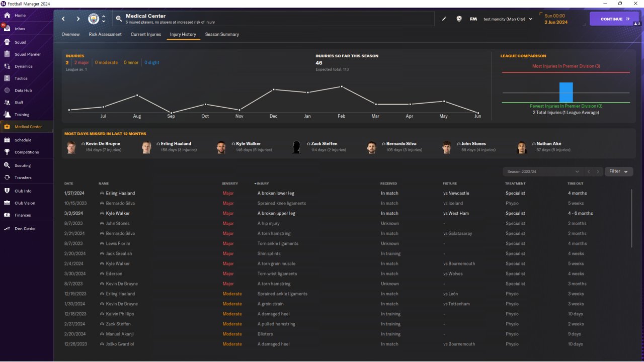Switch to the Overview tab
Image resolution: width=644 pixels, height=362 pixels.
70,35
